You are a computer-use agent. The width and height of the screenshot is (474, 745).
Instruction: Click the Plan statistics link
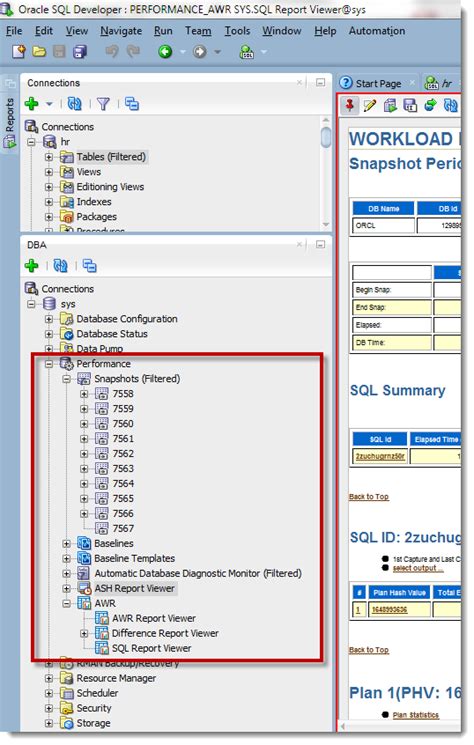[x=416, y=715]
